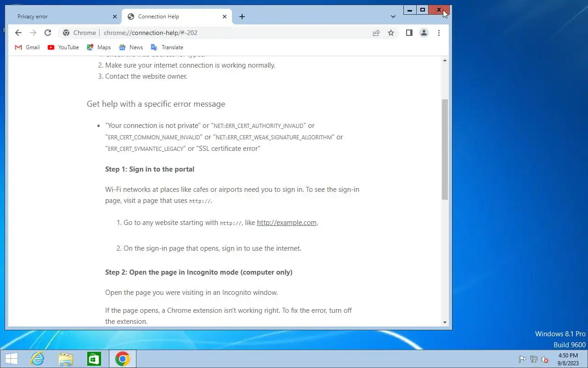Open the Windows Start button
The width and height of the screenshot is (588, 368).
(11, 359)
